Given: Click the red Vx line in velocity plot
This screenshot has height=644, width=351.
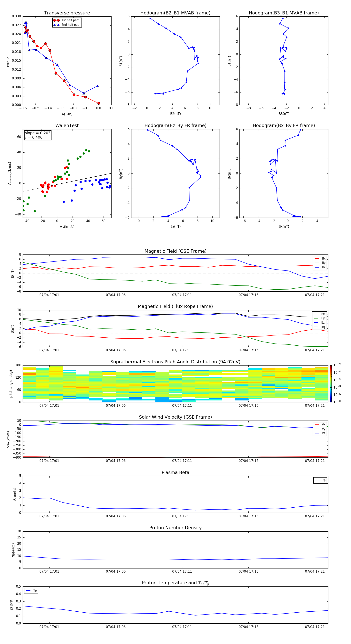Looking at the screenshot, I should pos(175,457).
